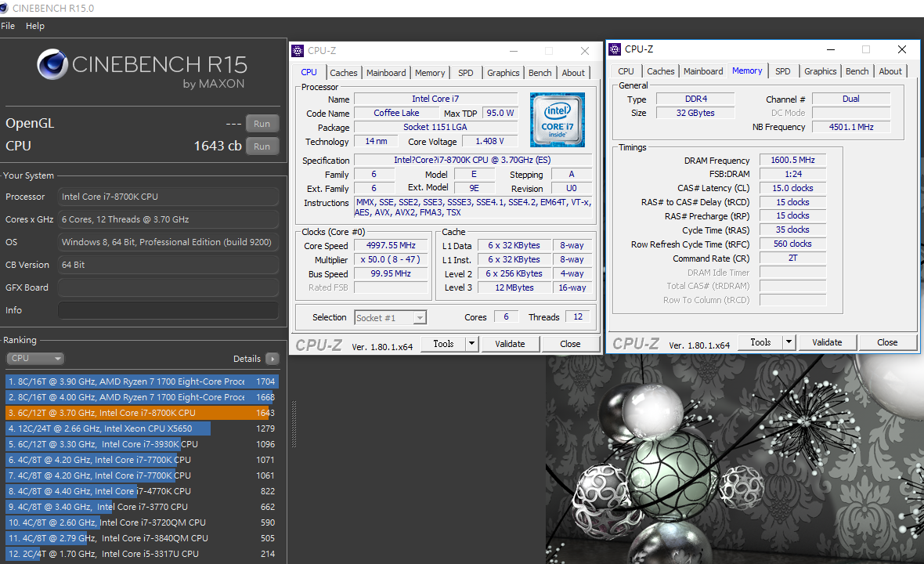
Task: Open the Socket #1 selection dropdown
Action: click(x=390, y=318)
